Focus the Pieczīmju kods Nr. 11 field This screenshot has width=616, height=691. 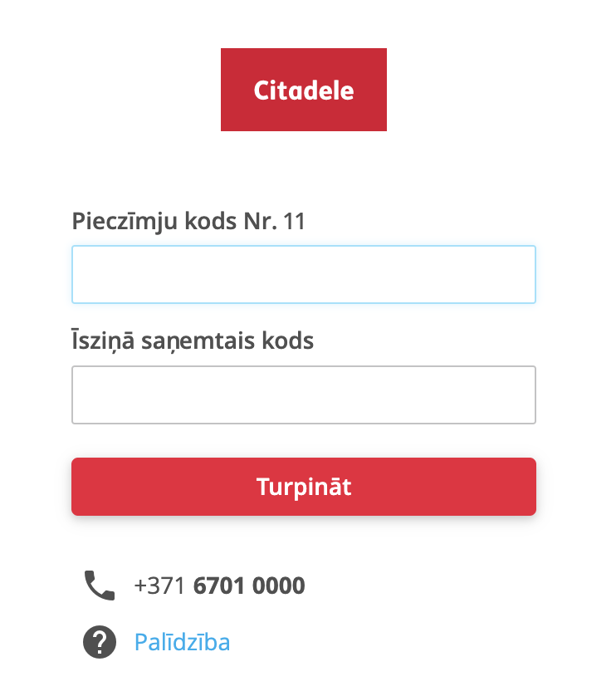click(304, 275)
